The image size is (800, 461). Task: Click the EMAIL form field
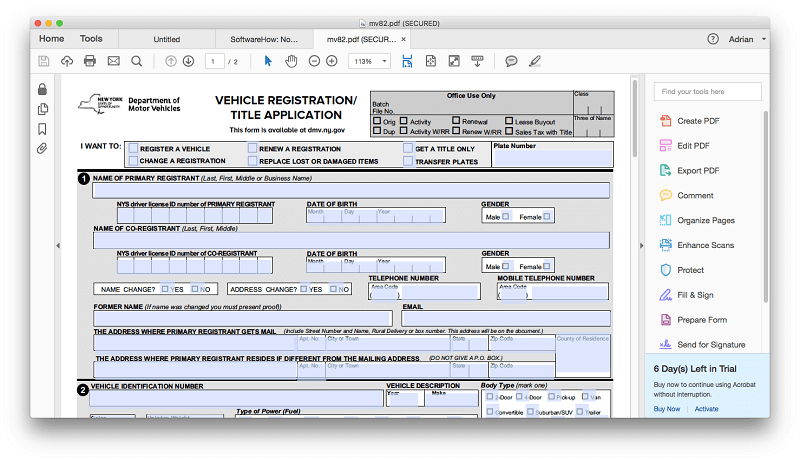pyautogui.click(x=506, y=319)
